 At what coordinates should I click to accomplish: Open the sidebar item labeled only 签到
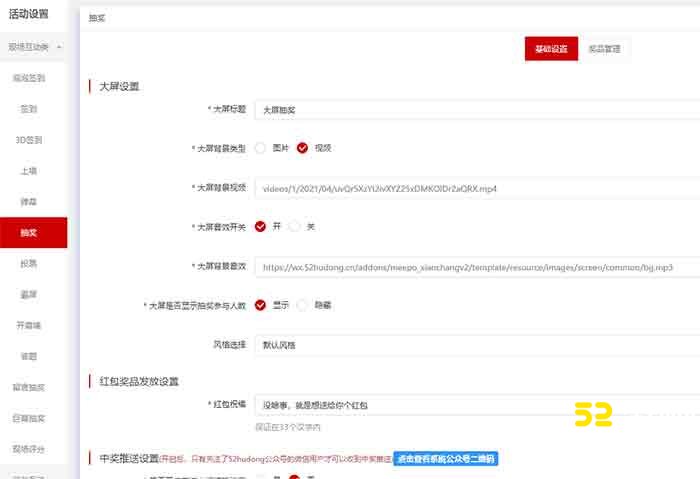29,108
